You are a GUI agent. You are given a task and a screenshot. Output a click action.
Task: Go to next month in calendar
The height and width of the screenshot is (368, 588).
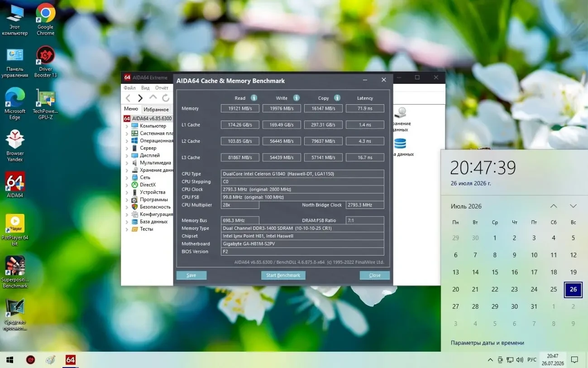click(573, 206)
